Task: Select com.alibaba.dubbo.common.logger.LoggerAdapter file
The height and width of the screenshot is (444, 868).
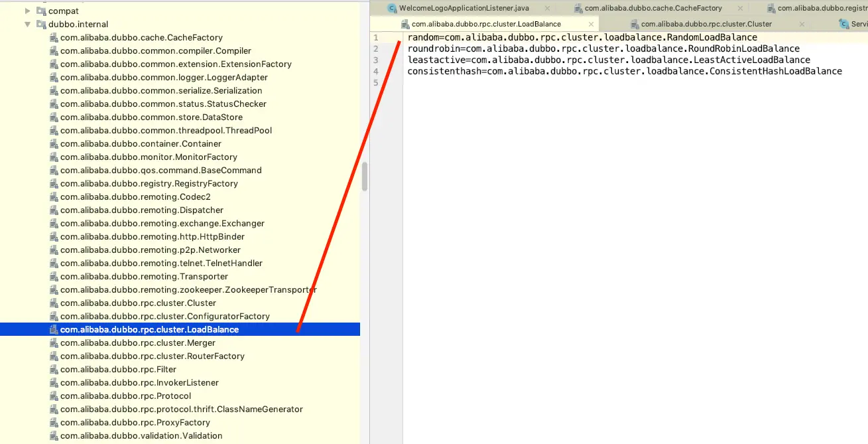Action: pos(164,78)
